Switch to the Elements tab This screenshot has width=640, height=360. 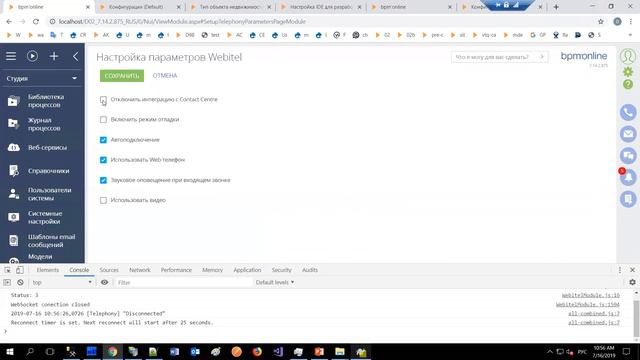48,270
